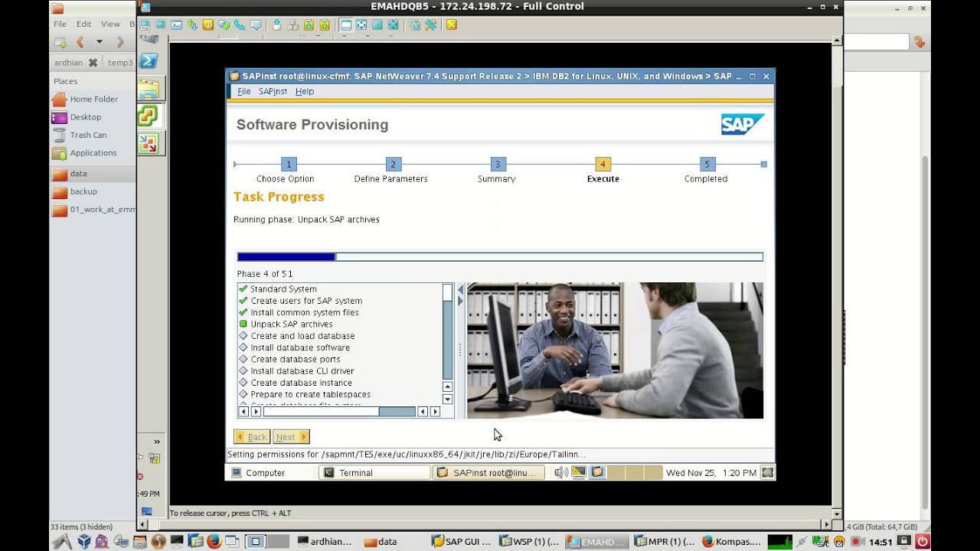Click the task list vertical scrollbar thumb
Viewport: 980px width, 551px height.
pos(448,292)
